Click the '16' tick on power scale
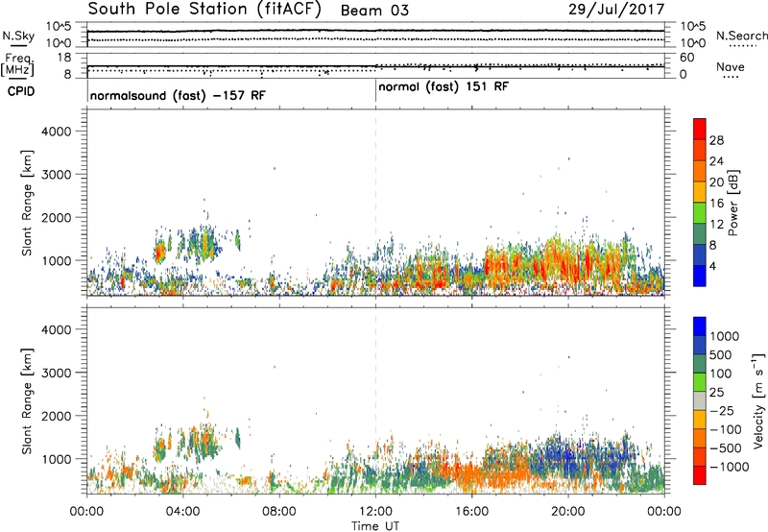This screenshot has width=768, height=532. (716, 204)
